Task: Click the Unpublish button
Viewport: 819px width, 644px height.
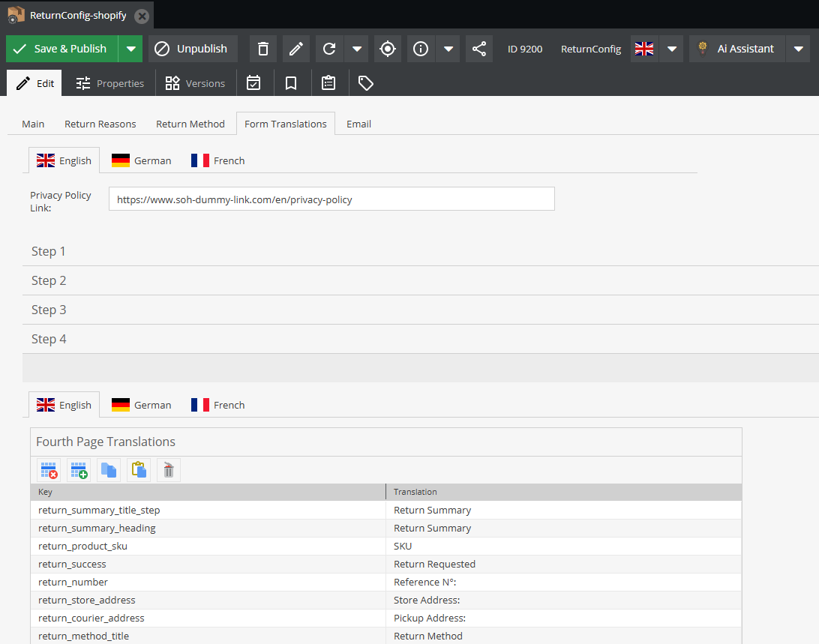Action: [193, 49]
